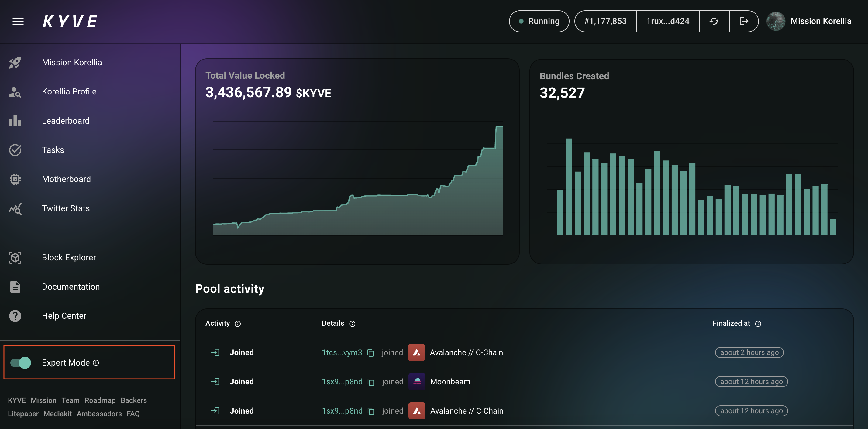868x429 pixels.
Task: Click the Moonbeam pool logo icon
Action: coord(417,382)
